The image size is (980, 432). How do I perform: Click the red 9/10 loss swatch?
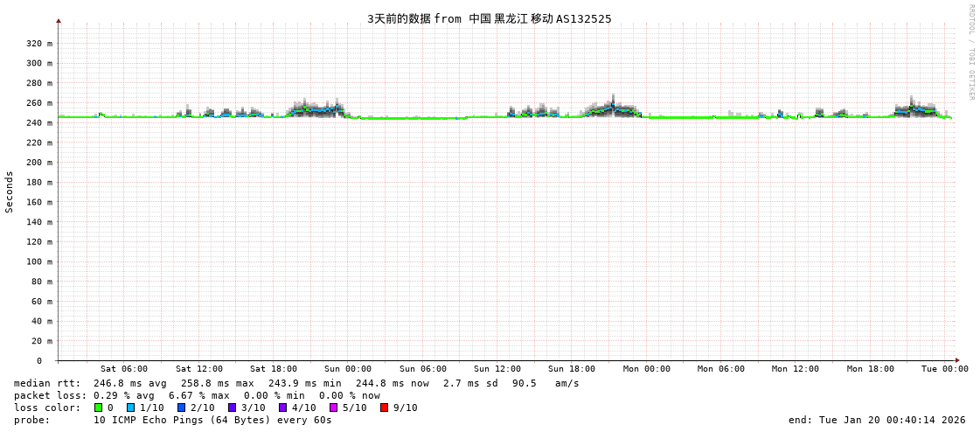coord(385,408)
